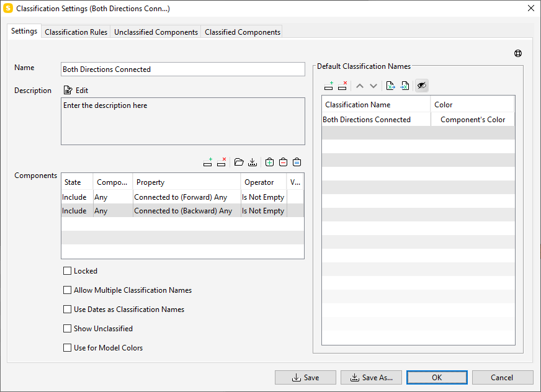Image resolution: width=541 pixels, height=392 pixels.
Task: Click the Property column header
Action: click(187, 182)
